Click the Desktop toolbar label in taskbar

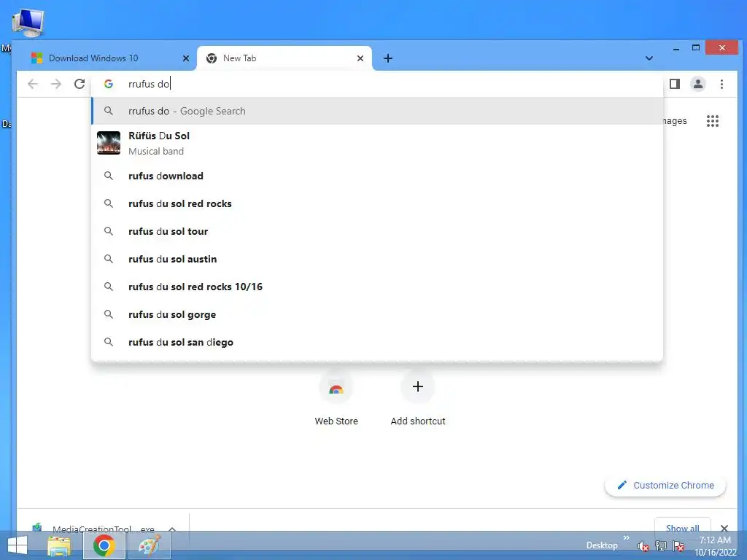point(602,545)
